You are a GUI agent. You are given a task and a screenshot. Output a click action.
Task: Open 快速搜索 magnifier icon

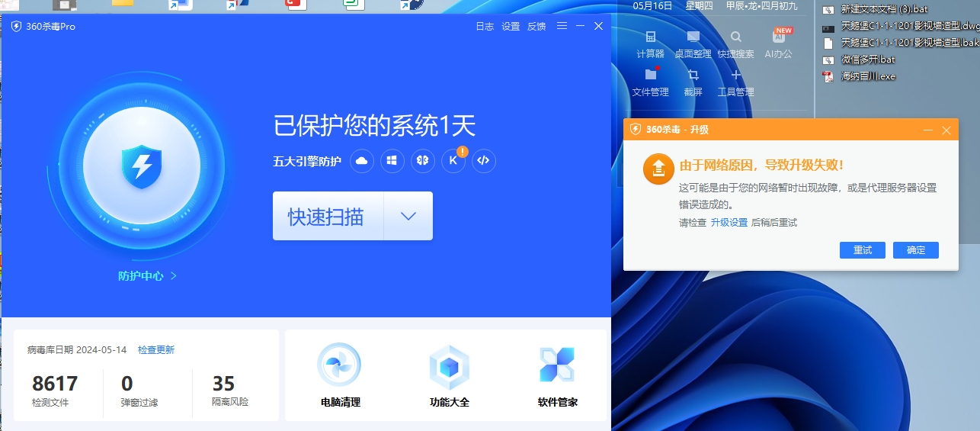pyautogui.click(x=735, y=37)
